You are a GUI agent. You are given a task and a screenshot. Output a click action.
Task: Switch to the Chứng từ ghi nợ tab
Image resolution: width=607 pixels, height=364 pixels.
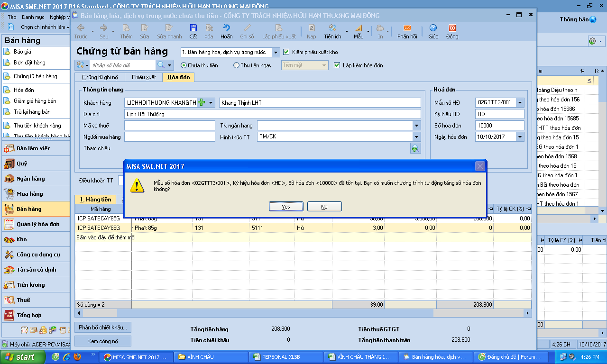[100, 77]
